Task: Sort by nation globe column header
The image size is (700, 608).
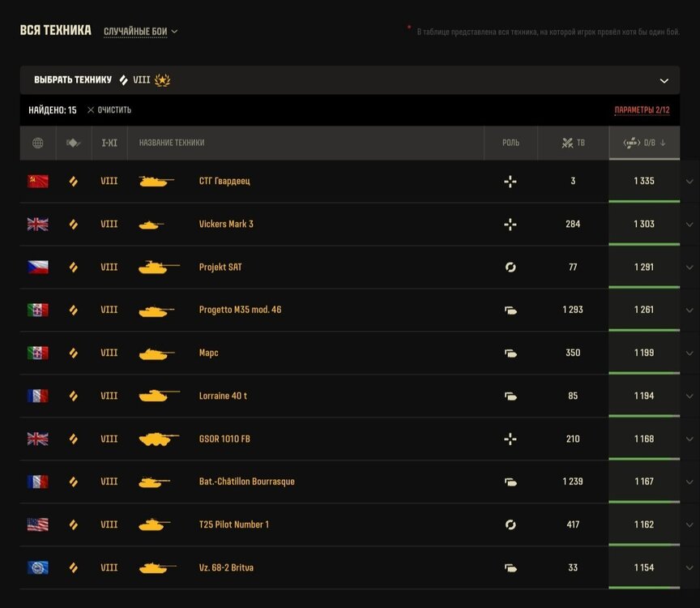Action: (38, 143)
